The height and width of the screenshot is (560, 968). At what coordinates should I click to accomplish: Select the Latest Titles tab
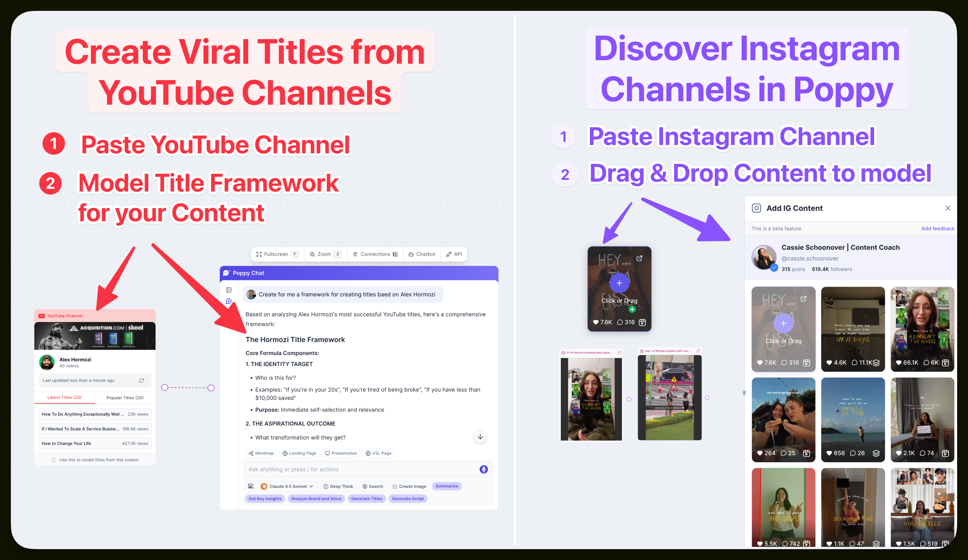point(64,397)
